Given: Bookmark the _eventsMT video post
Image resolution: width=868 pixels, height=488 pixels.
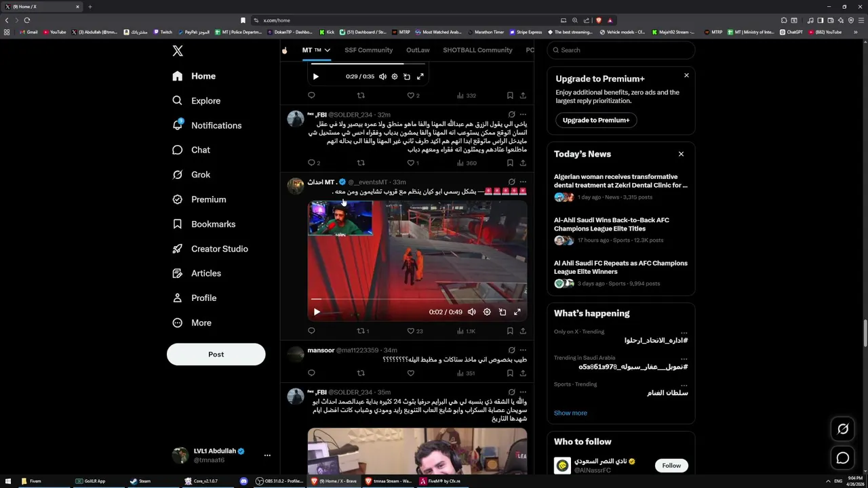Looking at the screenshot, I should [510, 331].
